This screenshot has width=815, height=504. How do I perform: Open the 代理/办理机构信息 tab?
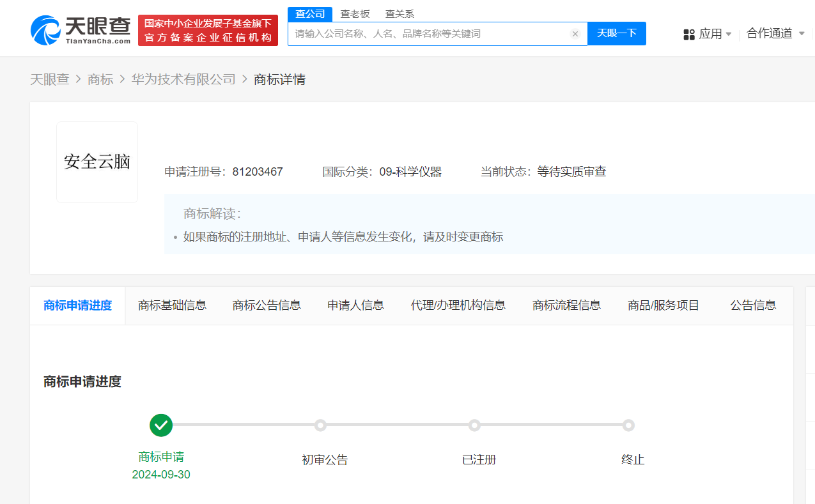pos(458,305)
